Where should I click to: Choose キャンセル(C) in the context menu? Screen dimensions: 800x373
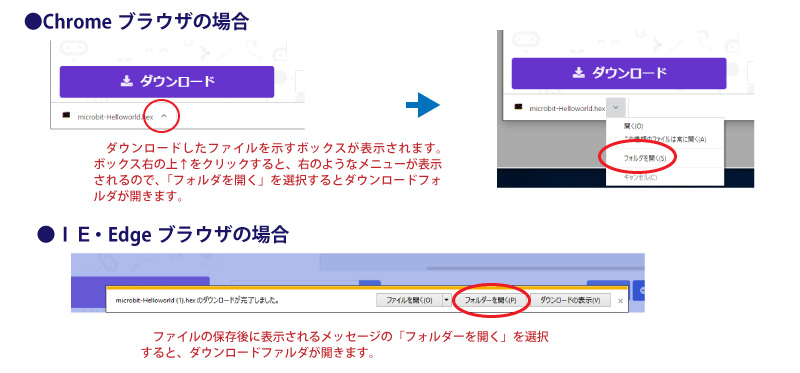640,177
